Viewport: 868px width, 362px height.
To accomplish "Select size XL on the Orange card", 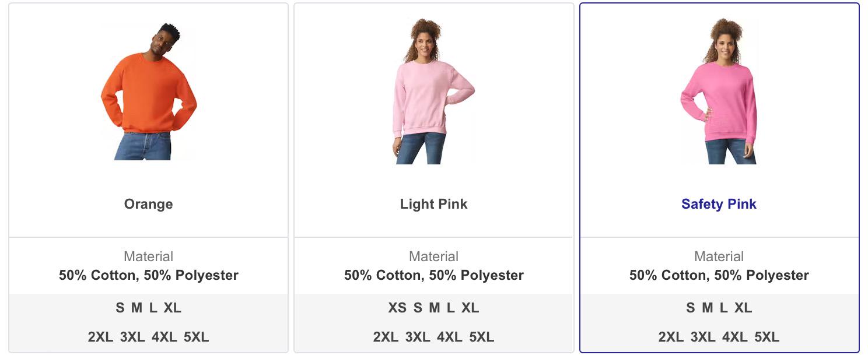I will tap(172, 308).
